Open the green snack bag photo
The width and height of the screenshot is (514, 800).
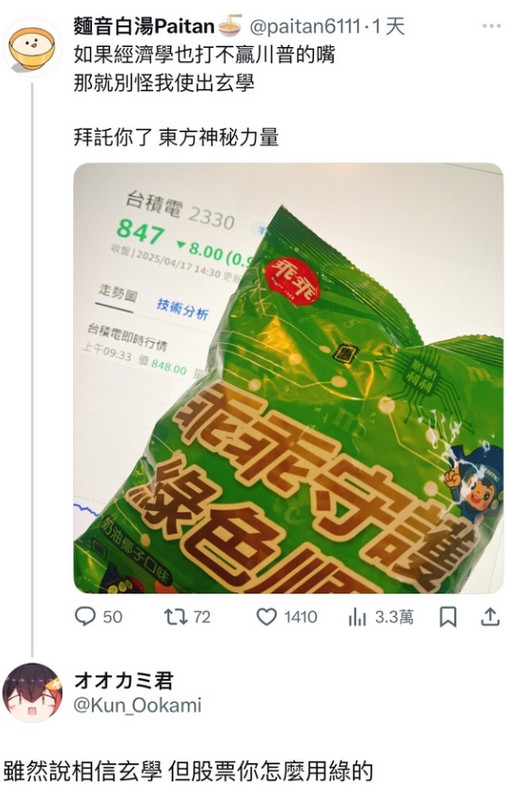pos(289,378)
